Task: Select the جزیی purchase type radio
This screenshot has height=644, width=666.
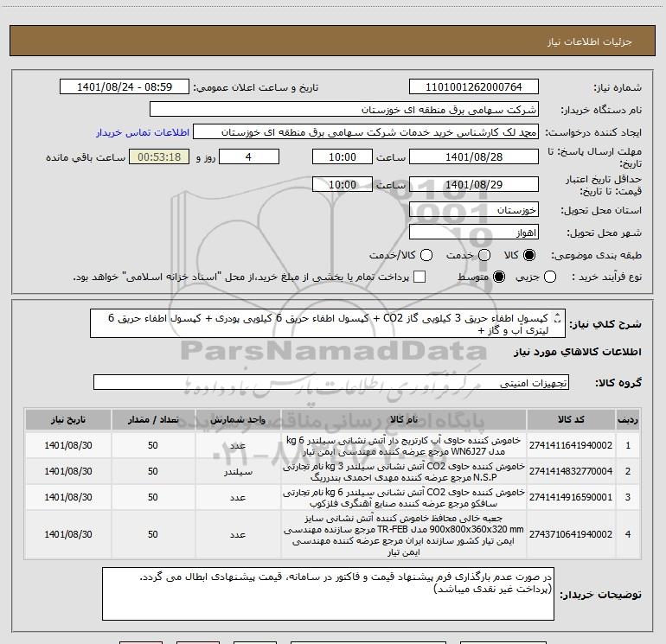Action: (550, 277)
